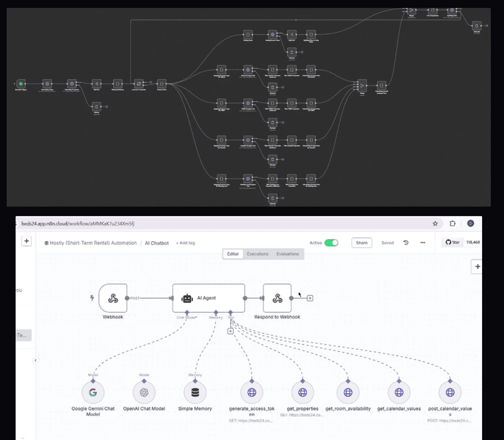Viewport: 504px width, 440px height.
Task: Click the Share button
Action: click(x=362, y=243)
